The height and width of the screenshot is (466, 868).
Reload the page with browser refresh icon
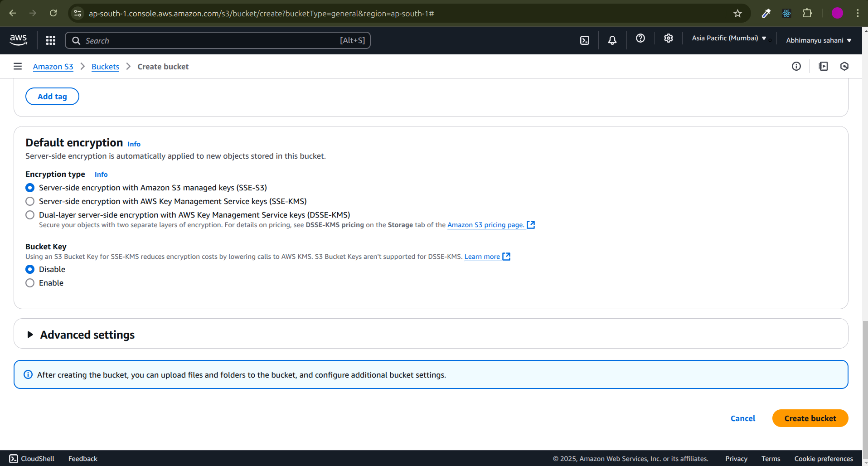point(53,13)
